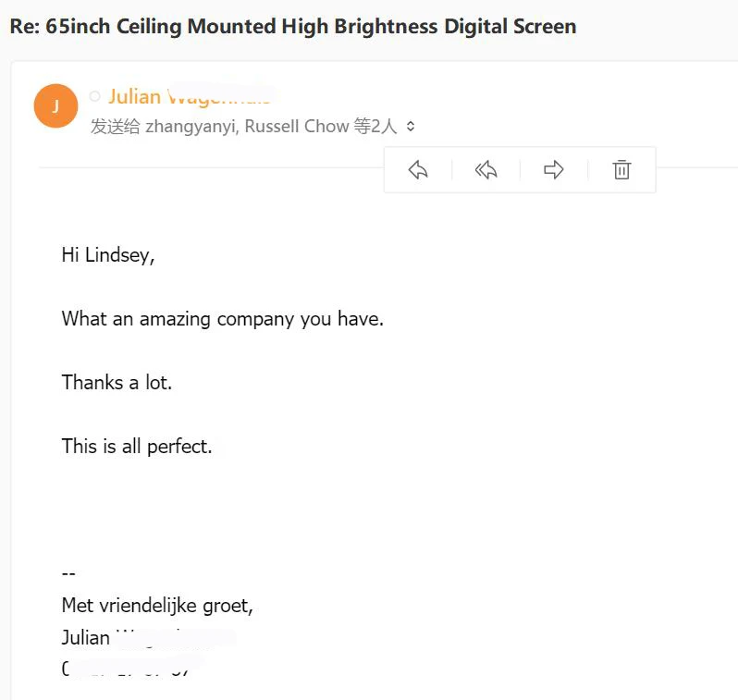Click the 发送给 recipients label

(115, 126)
